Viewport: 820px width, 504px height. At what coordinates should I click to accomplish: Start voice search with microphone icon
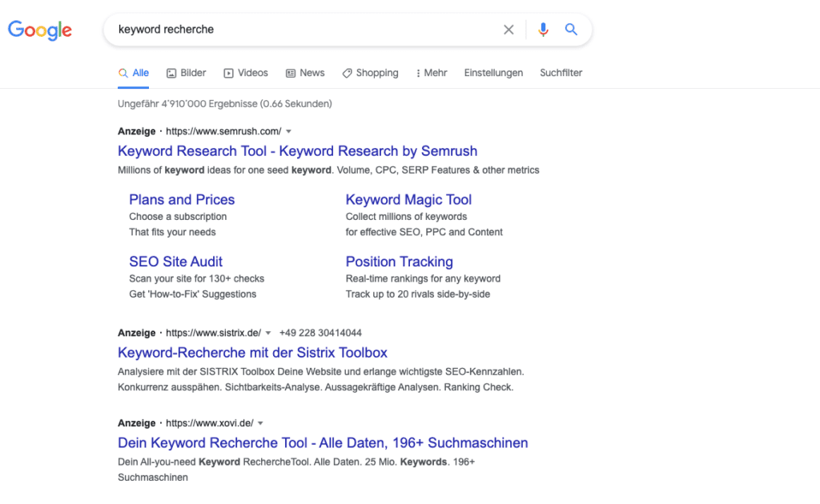544,30
